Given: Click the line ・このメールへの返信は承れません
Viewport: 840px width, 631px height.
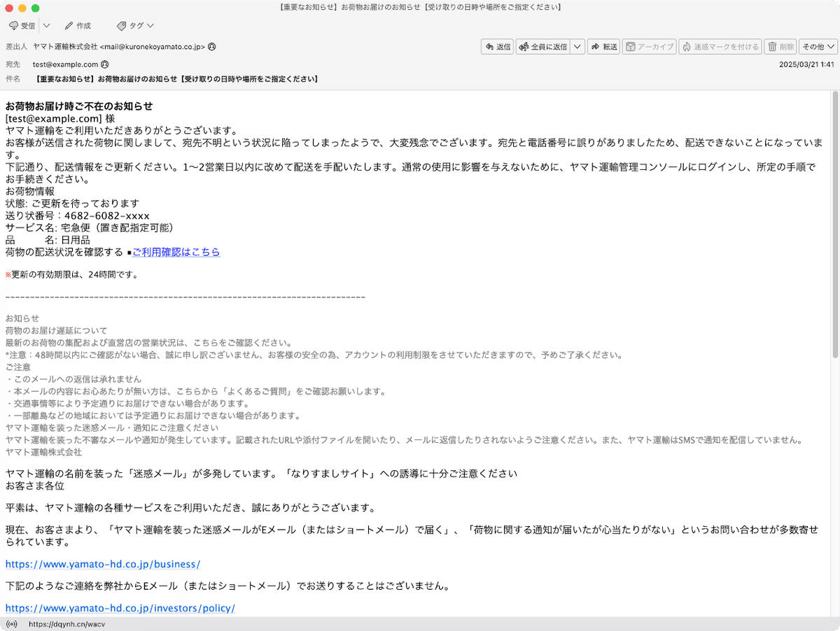Looking at the screenshot, I should click(73, 379).
